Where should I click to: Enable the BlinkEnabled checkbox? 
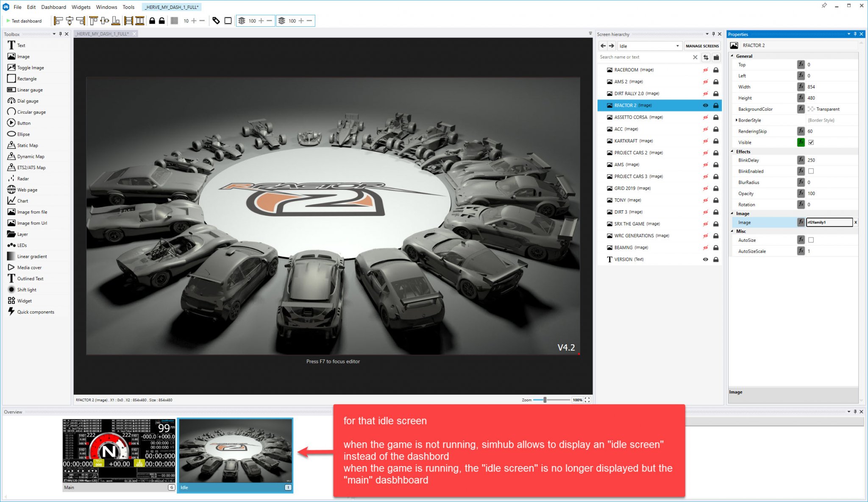tap(811, 171)
